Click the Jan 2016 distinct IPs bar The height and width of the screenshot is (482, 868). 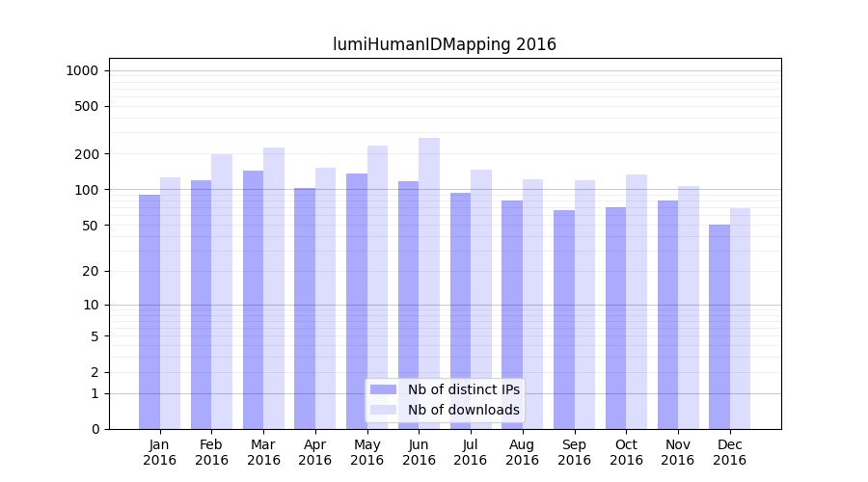pos(149,311)
